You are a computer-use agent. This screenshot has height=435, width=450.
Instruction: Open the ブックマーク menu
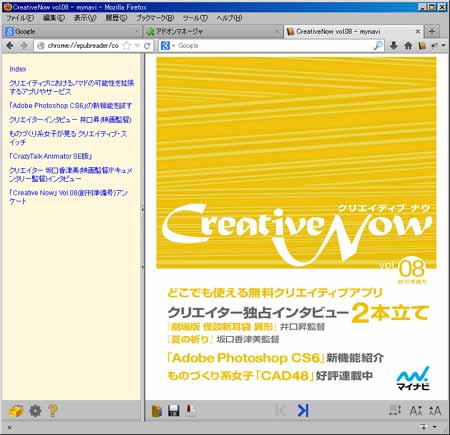point(155,18)
